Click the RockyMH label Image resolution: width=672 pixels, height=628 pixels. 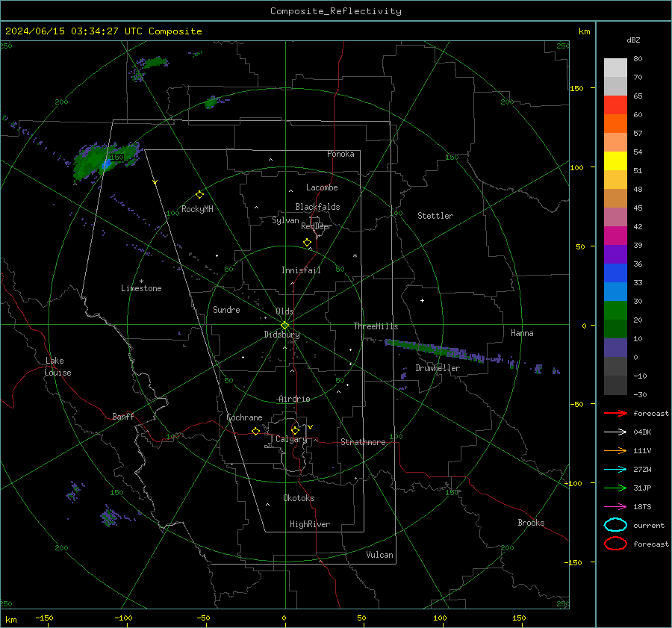coord(197,209)
